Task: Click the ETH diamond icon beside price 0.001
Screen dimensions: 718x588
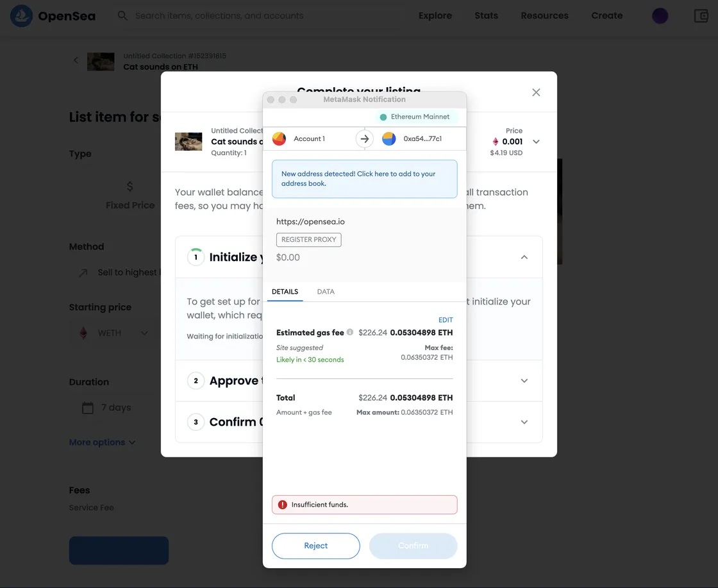Action: tap(495, 142)
